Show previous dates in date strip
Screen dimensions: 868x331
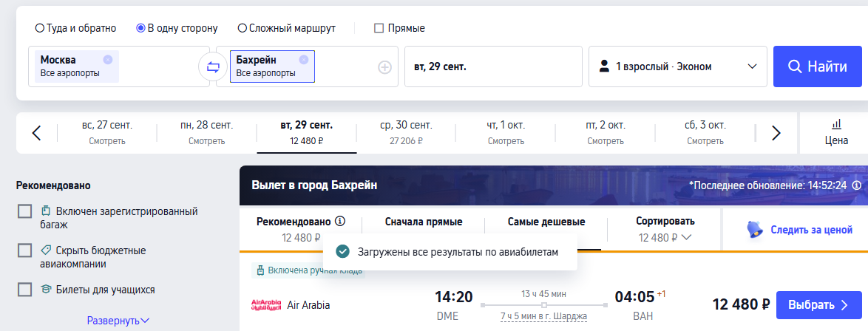click(x=36, y=133)
